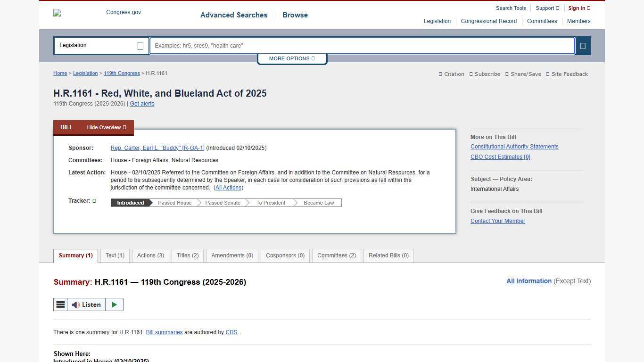Expand the MORE OPTIONS search panel
Image resolution: width=644 pixels, height=362 pixels.
click(291, 58)
